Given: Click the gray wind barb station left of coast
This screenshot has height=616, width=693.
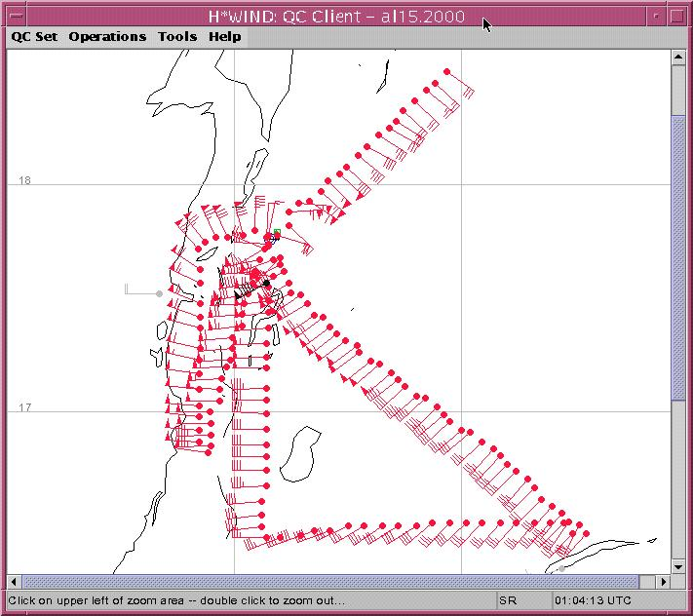Looking at the screenshot, I should tap(160, 293).
